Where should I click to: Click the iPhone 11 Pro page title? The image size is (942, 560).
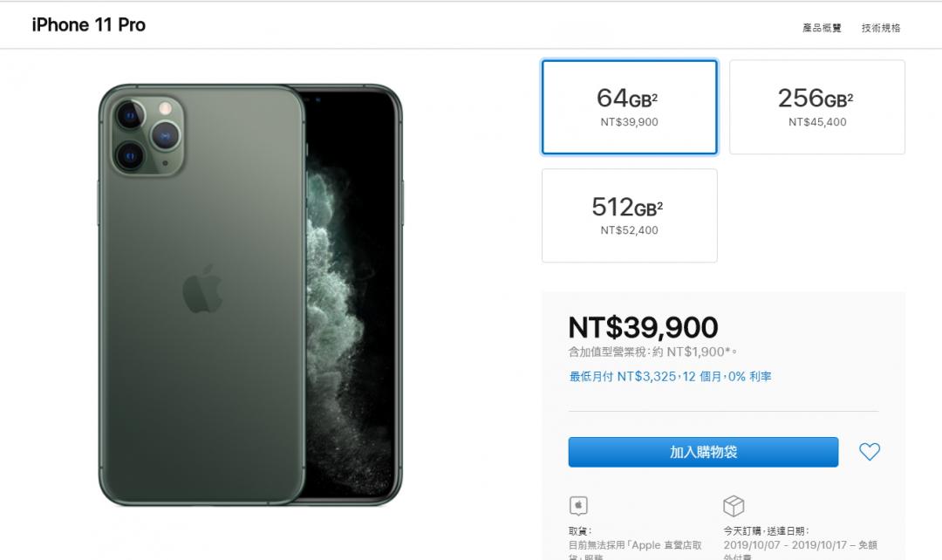click(89, 25)
